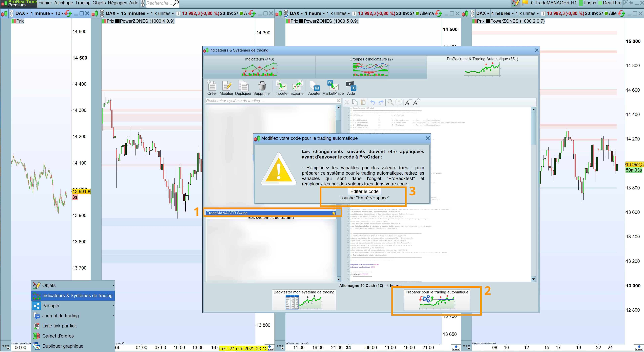Increase code font size with A+ icon
Viewport: 644px width, 352px height.
(x=417, y=102)
